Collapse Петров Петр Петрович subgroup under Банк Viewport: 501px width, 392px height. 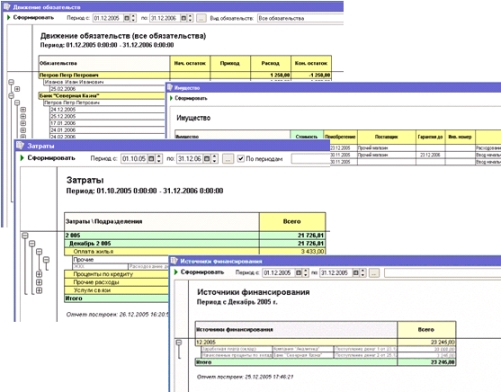(17, 103)
